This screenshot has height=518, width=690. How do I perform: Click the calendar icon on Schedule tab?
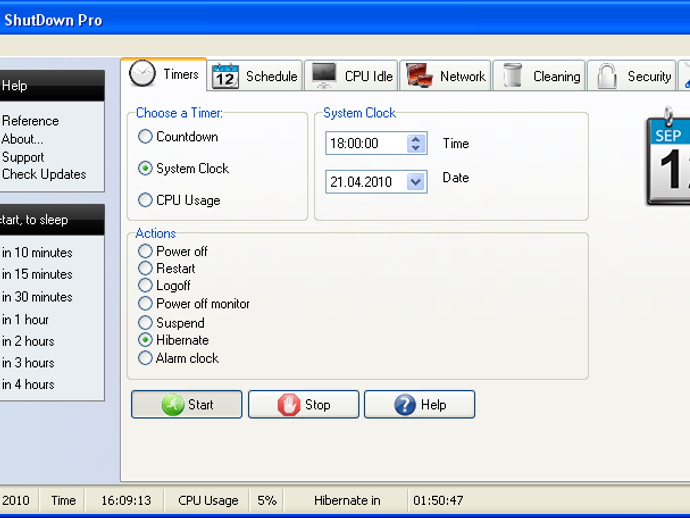(225, 76)
